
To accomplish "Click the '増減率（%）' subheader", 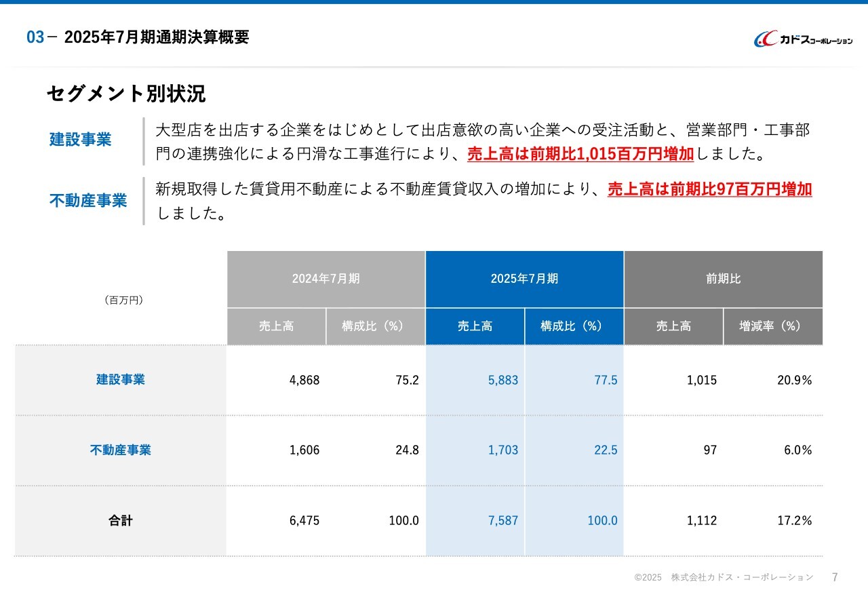I will (773, 326).
